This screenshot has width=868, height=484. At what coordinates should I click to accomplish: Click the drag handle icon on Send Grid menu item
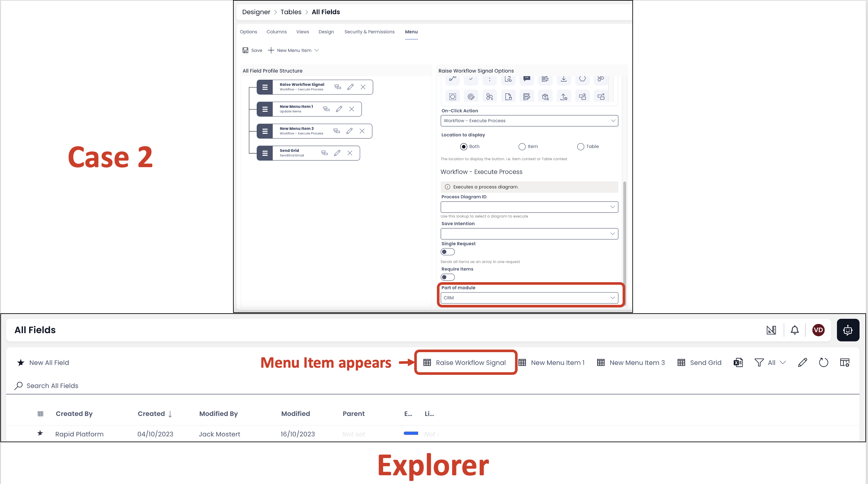pos(265,153)
